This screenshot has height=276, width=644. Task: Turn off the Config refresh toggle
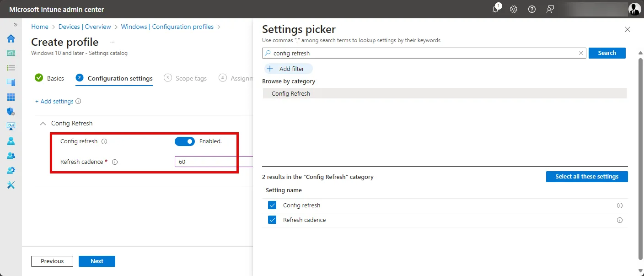tap(185, 141)
